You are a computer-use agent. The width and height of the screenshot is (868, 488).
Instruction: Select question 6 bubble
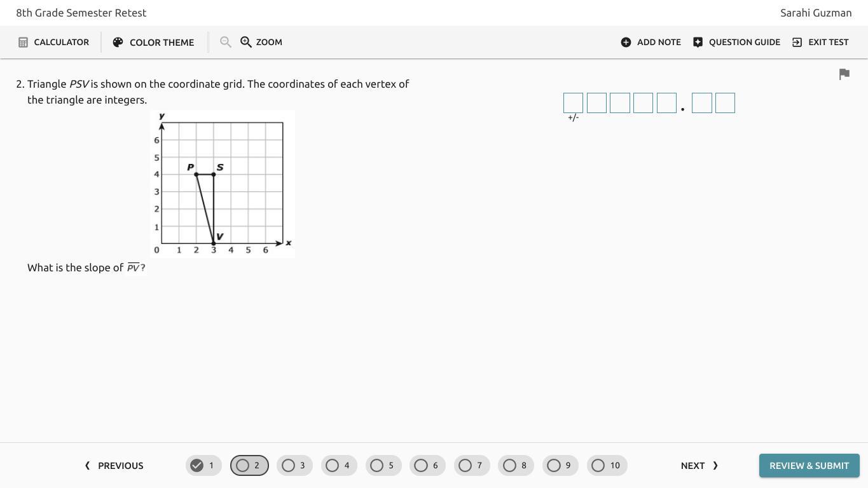pyautogui.click(x=427, y=466)
